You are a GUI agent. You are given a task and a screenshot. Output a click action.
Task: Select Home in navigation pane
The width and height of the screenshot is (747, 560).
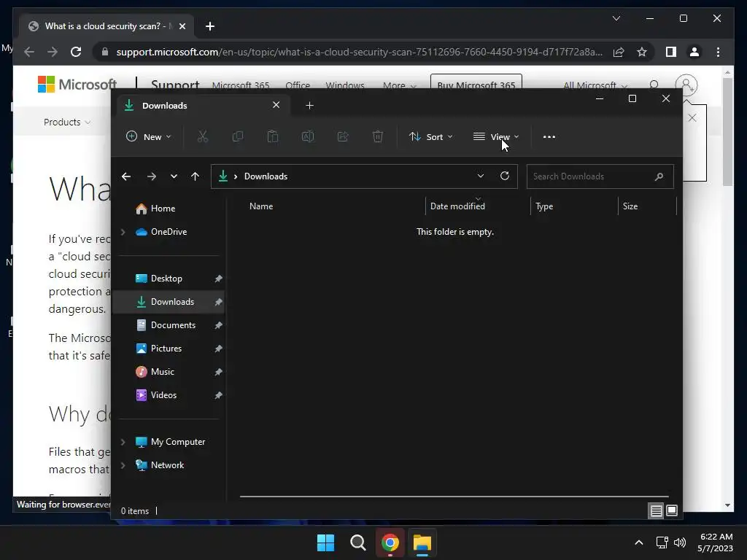click(x=168, y=209)
